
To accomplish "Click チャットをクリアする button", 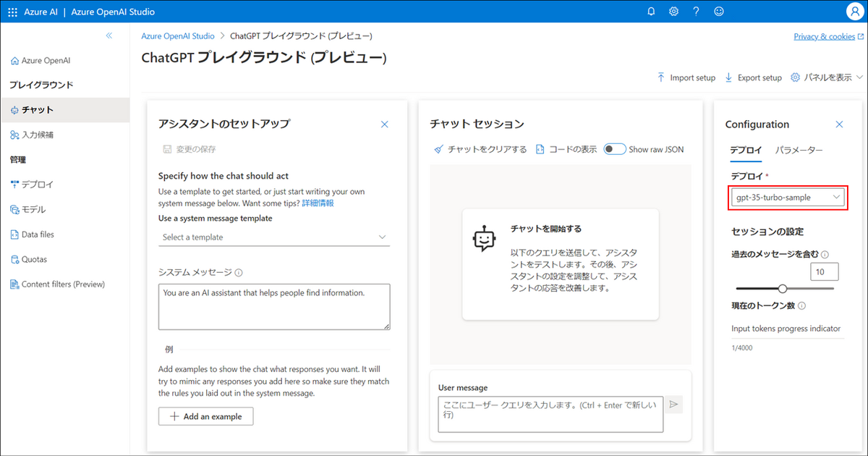I will pos(480,150).
